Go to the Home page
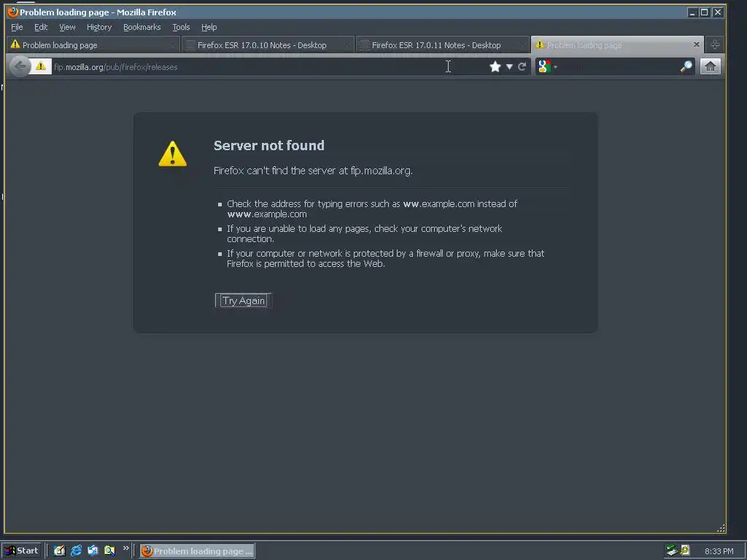 pyautogui.click(x=711, y=66)
